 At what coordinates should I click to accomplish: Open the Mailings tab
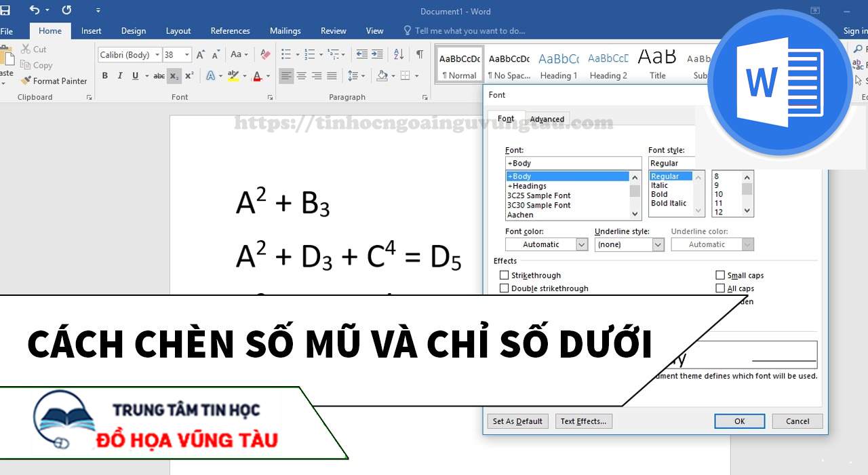[x=285, y=31]
